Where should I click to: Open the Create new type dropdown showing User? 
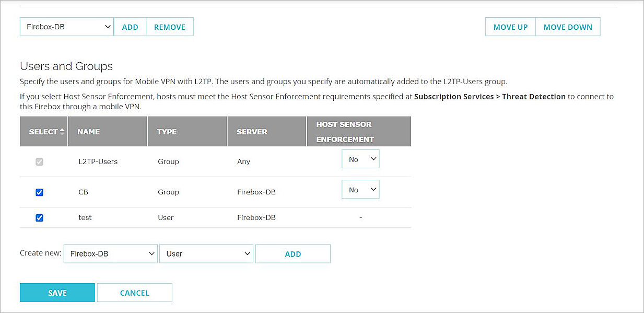click(206, 253)
